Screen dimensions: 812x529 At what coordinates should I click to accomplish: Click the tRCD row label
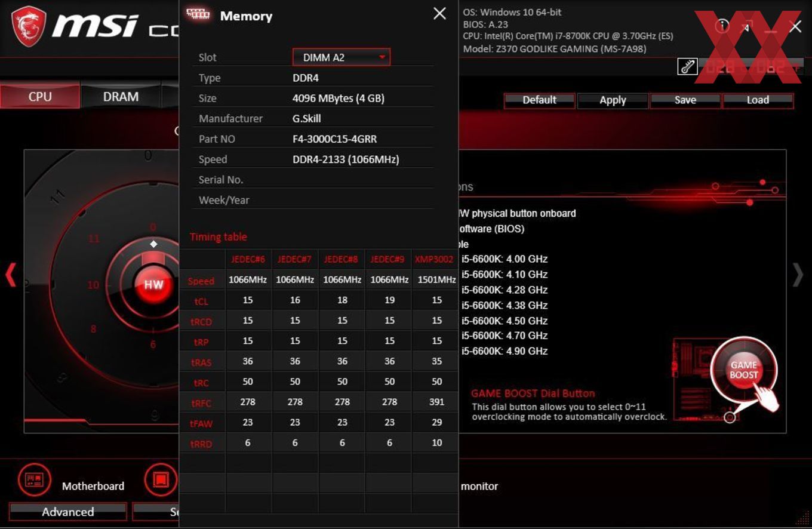click(201, 322)
